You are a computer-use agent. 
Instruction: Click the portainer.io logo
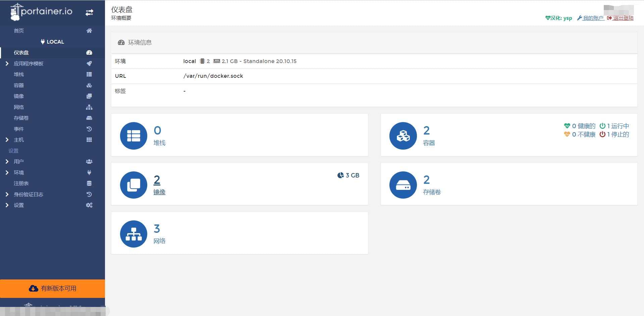[42, 12]
